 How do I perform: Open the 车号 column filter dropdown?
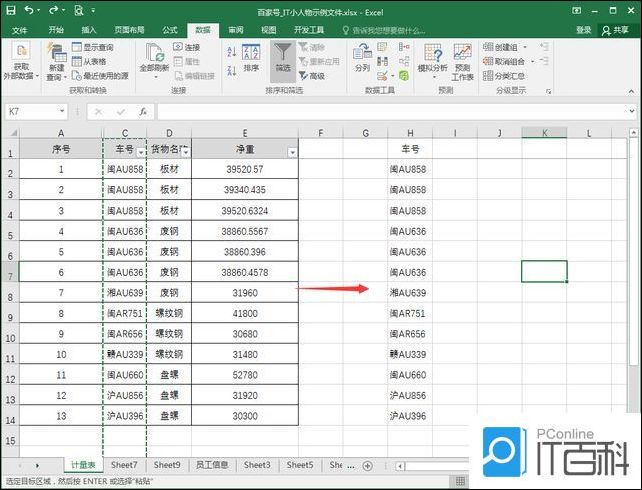coord(141,152)
